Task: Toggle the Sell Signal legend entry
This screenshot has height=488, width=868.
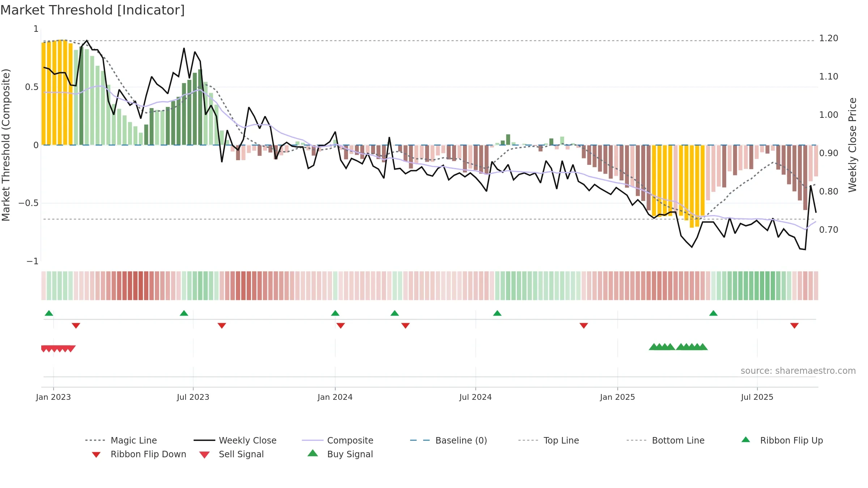Action: (231, 454)
